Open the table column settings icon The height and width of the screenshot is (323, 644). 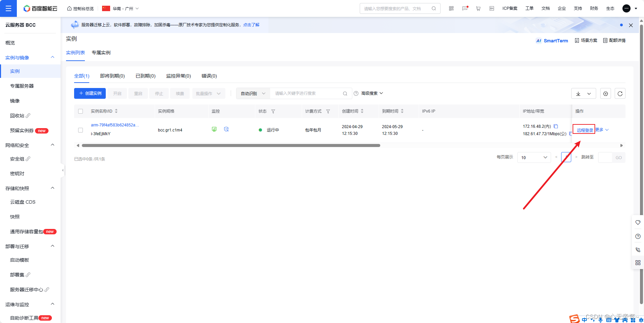tap(606, 94)
